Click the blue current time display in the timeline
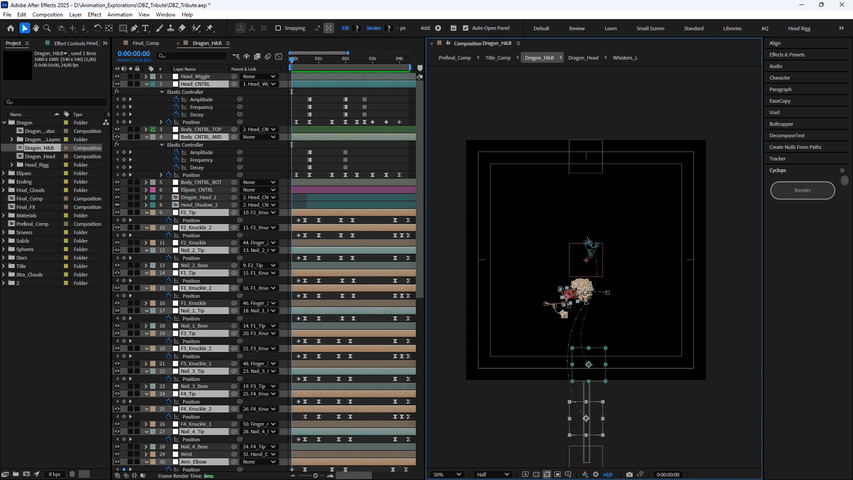853x480 pixels. coord(133,53)
